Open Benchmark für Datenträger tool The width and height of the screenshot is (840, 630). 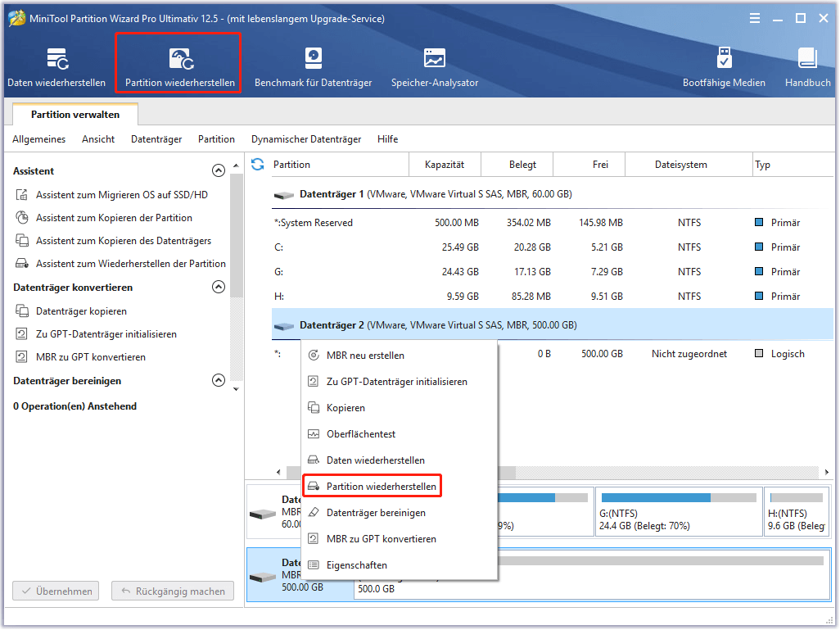[x=313, y=67]
